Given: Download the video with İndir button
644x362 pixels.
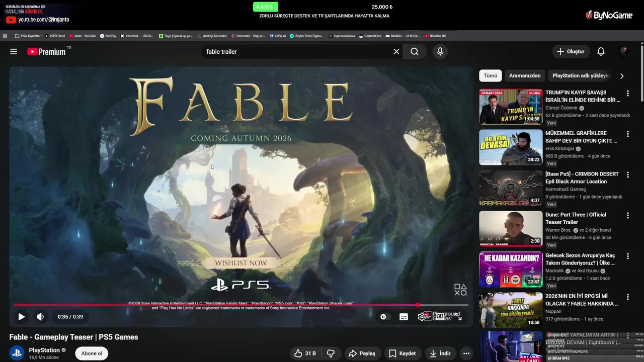Looking at the screenshot, I should point(440,353).
